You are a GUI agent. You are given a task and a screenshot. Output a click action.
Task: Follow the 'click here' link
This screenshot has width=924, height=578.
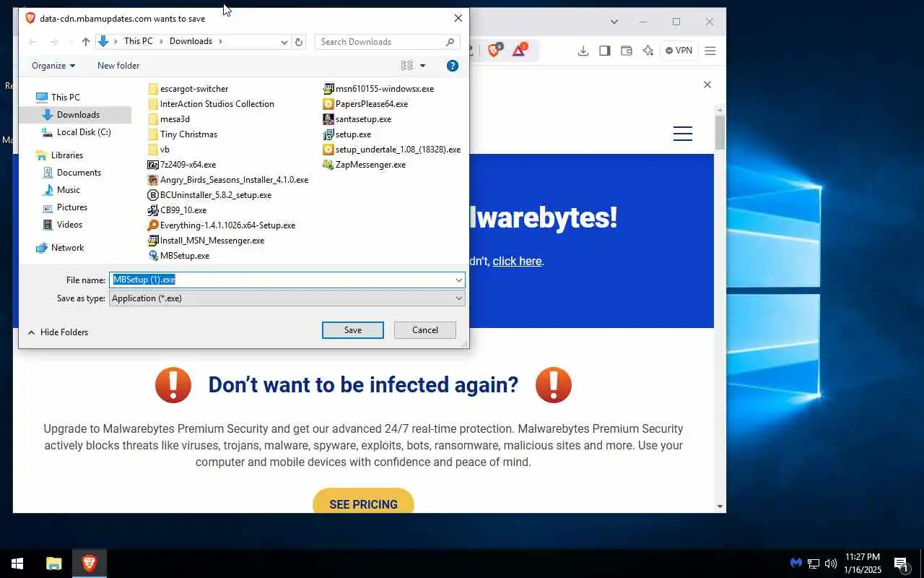[517, 262]
